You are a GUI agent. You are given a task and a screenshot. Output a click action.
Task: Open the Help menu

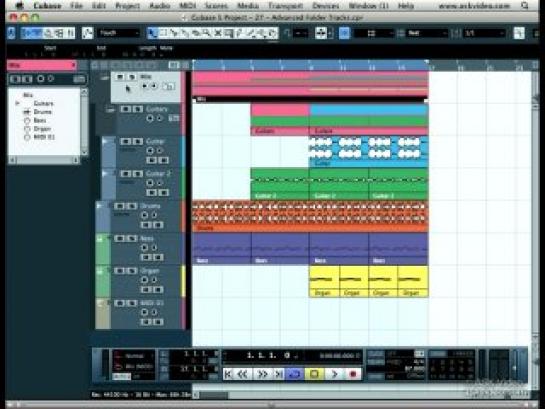[406, 6]
